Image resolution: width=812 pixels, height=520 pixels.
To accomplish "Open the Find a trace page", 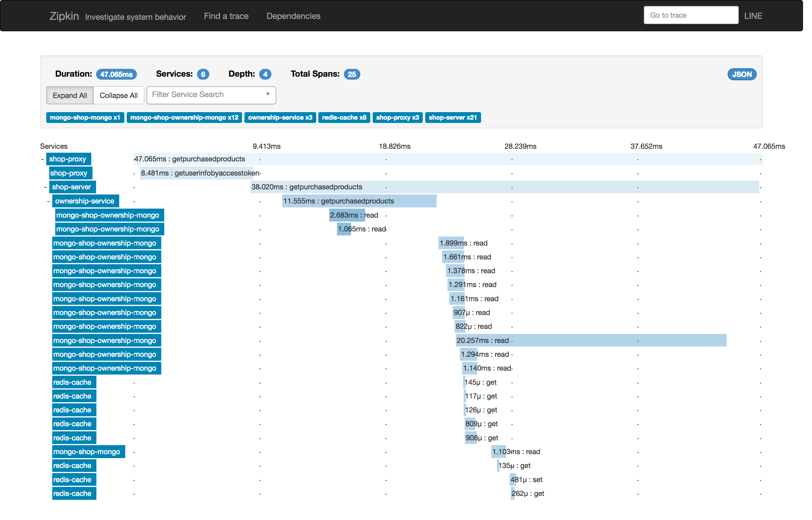I will pyautogui.click(x=226, y=16).
